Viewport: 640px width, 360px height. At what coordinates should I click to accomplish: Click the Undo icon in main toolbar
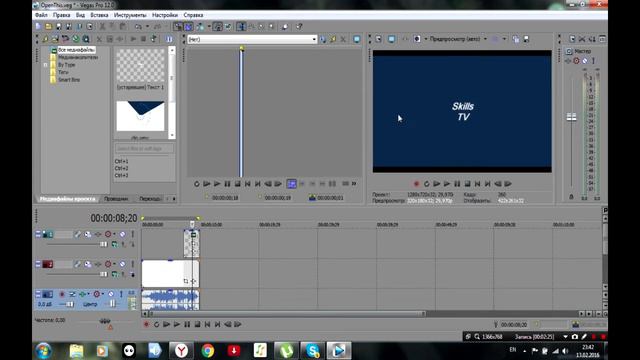pos(139,27)
